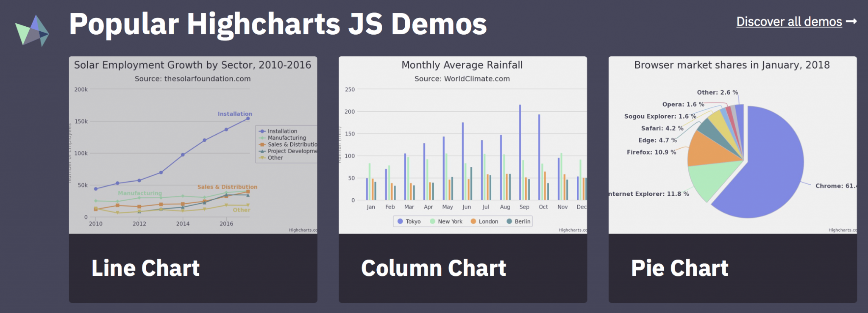Open the Column Chart demo title
This screenshot has width=868, height=313.
434,268
